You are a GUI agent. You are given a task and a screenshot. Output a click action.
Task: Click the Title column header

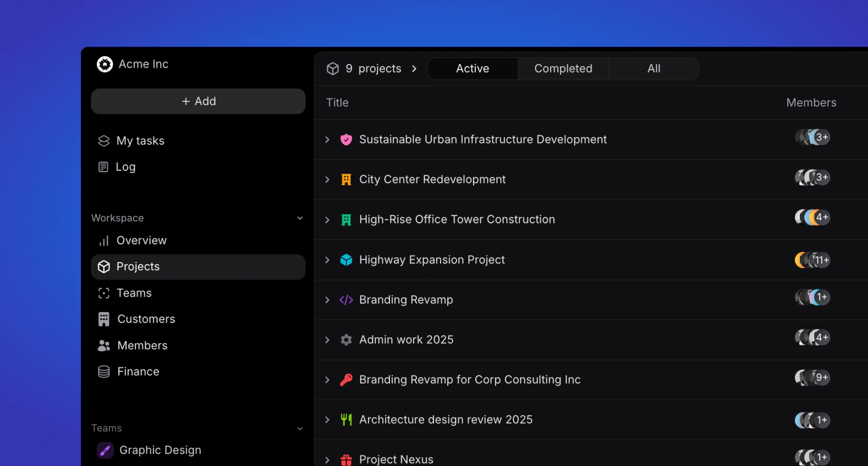coord(337,103)
